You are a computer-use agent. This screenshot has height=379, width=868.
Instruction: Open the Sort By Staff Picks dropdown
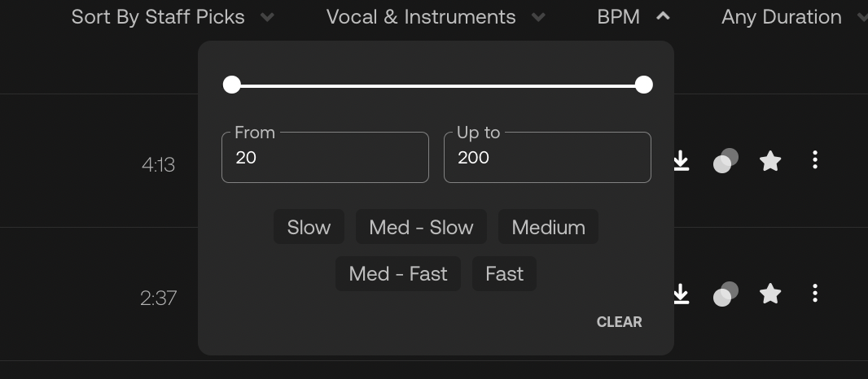[173, 17]
